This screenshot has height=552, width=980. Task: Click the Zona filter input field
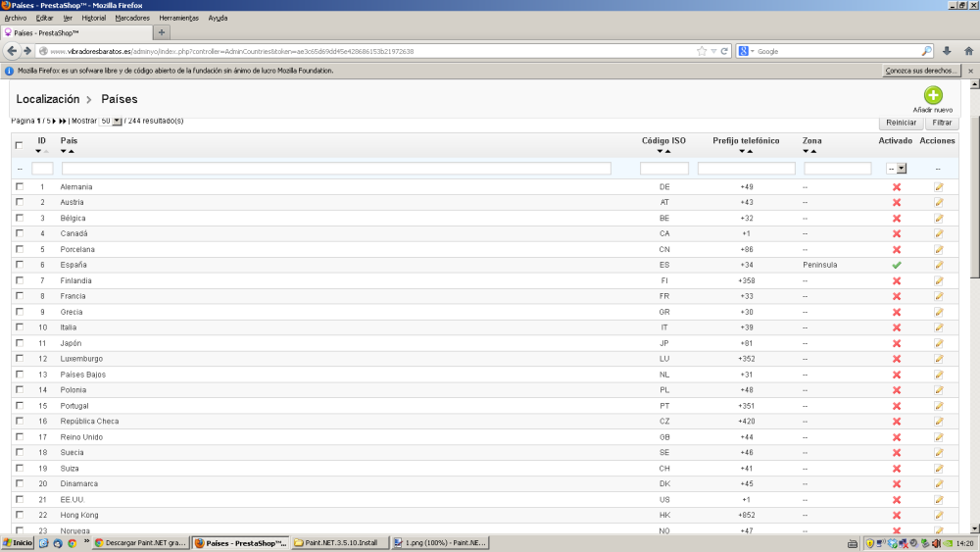click(x=838, y=169)
